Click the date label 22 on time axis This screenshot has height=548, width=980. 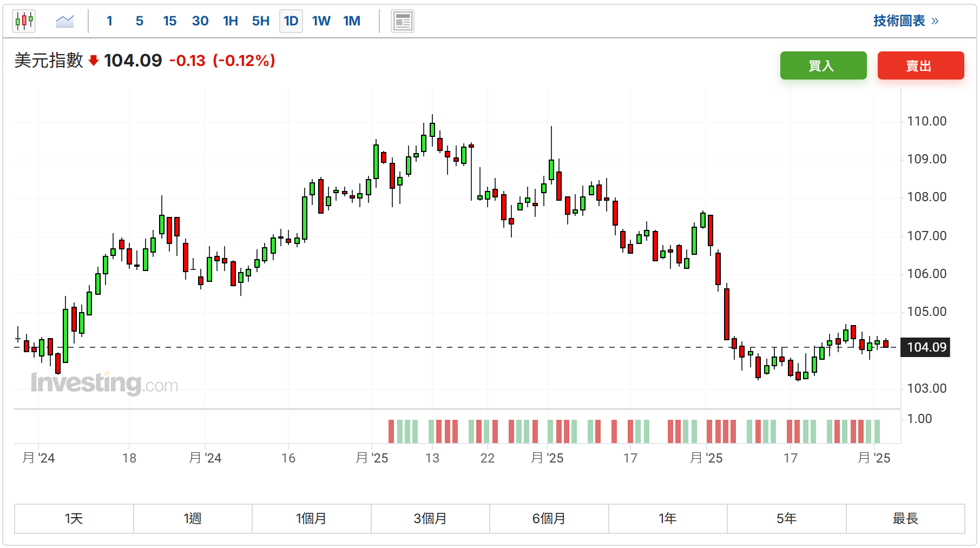(488, 458)
